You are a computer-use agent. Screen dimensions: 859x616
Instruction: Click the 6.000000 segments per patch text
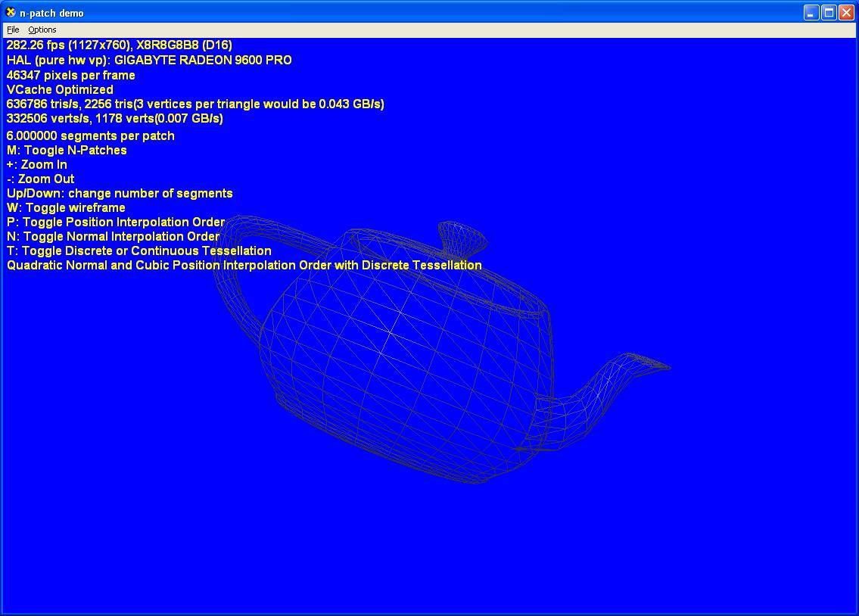click(x=89, y=135)
